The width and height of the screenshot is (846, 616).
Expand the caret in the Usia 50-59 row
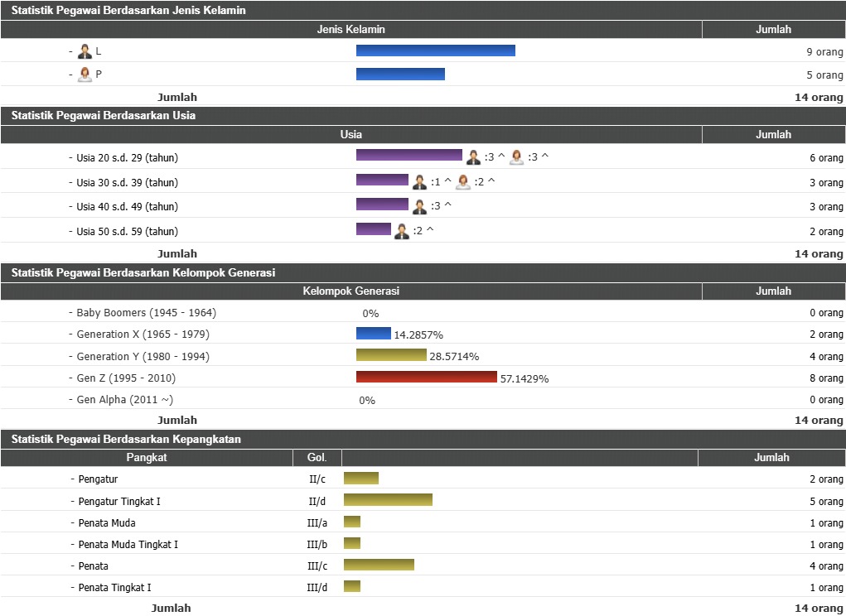(x=429, y=230)
